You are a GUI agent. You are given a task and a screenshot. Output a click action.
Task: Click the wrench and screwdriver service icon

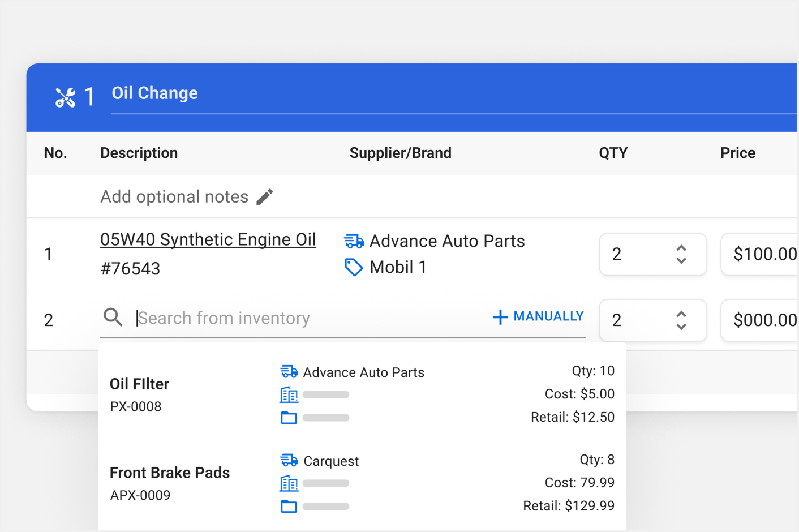point(66,97)
